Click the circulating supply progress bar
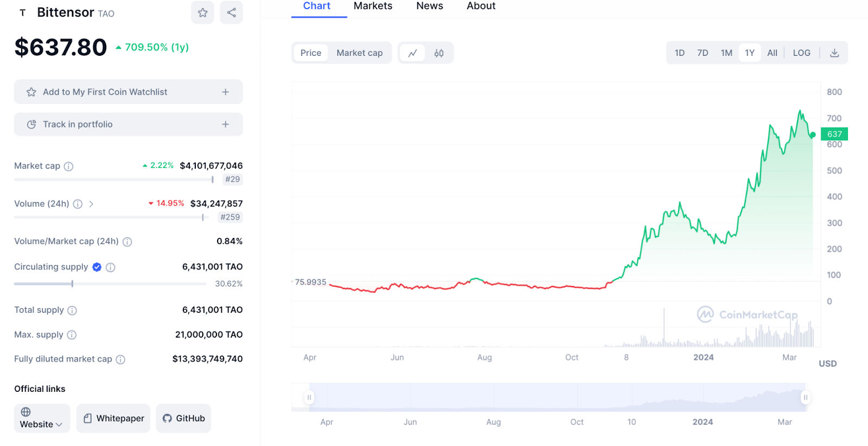Viewport: 868px width, 446px height. click(110, 284)
